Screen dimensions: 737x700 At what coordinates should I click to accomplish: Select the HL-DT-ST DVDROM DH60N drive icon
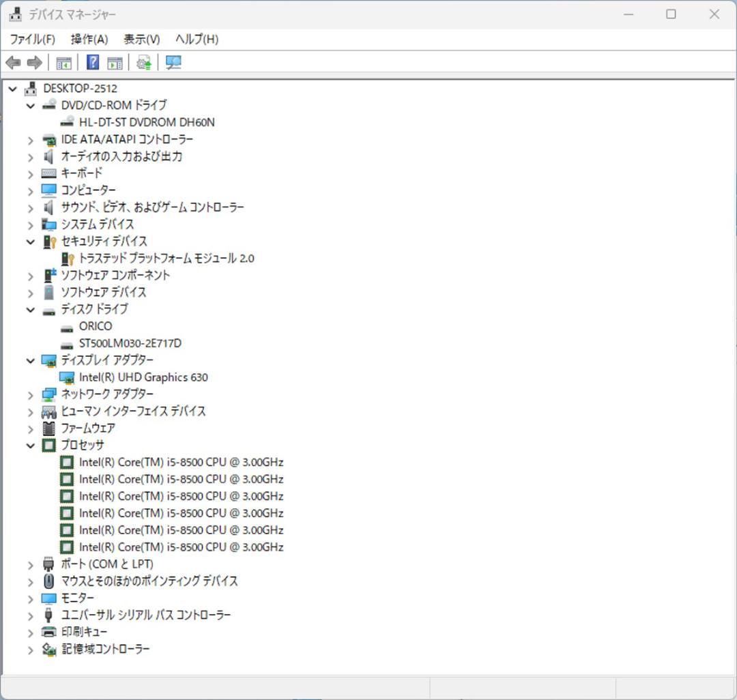pos(67,121)
